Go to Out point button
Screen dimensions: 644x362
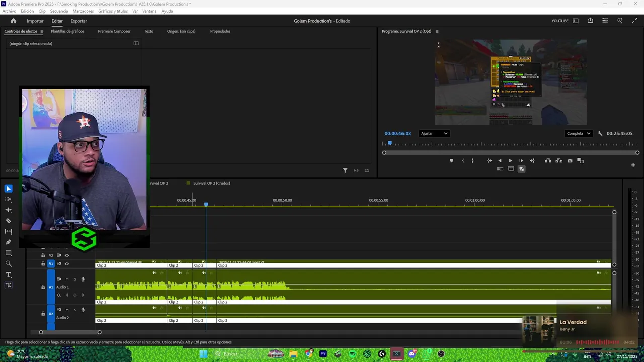532,161
